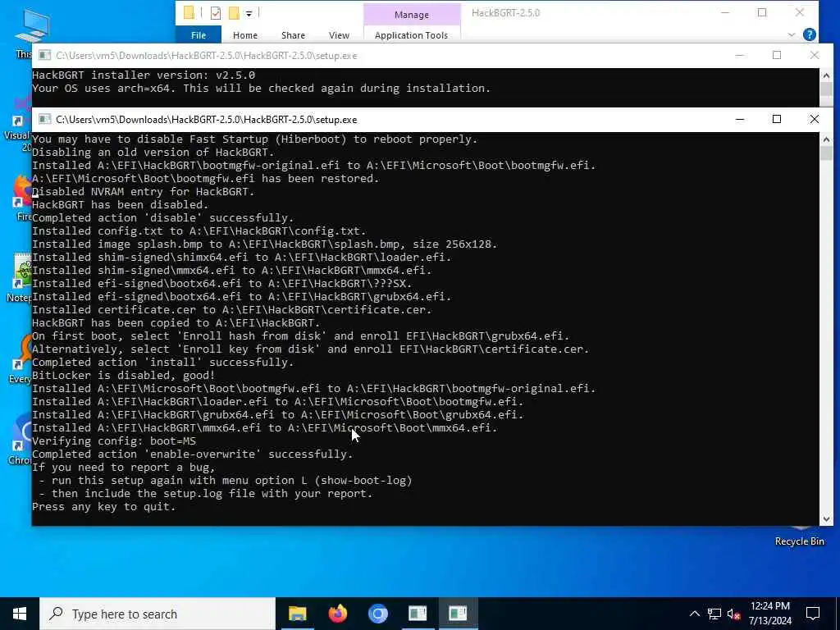Minimize the HackBGRT-2.5.0 Explorer window

[725, 13]
